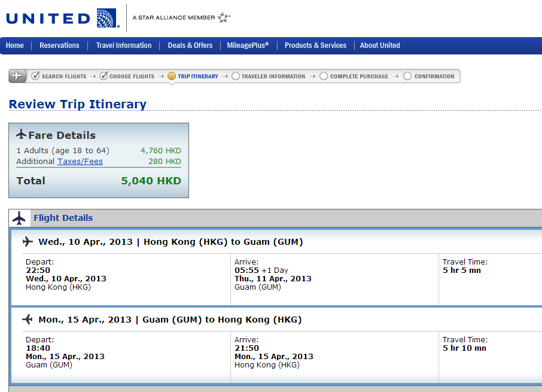Navigate to the Home page link
Viewport: 542px width, 392px height.
click(x=15, y=45)
